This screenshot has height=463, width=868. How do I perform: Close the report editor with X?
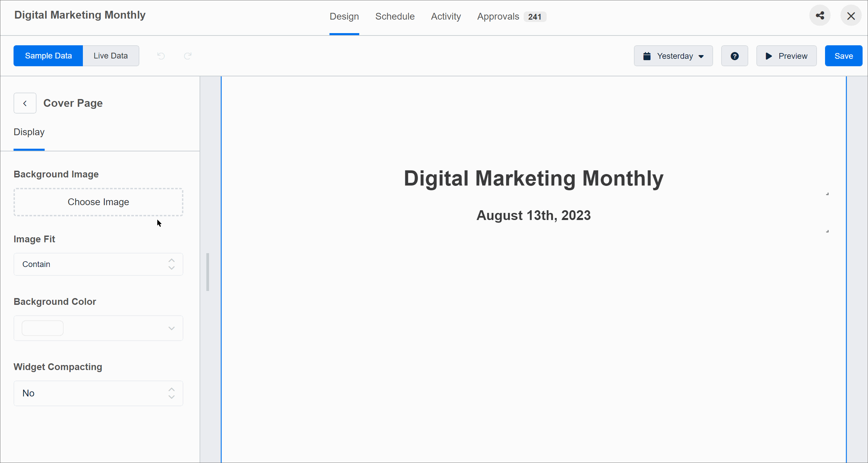click(x=851, y=16)
